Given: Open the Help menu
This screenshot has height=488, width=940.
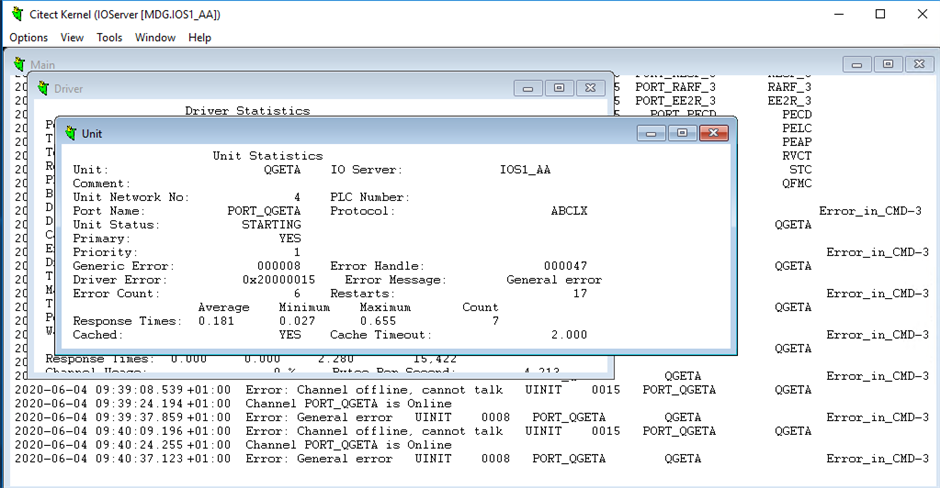Looking at the screenshot, I should pos(200,37).
